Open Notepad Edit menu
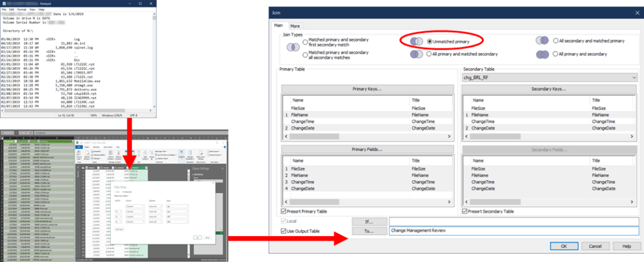The height and width of the screenshot is (262, 644). click(12, 9)
